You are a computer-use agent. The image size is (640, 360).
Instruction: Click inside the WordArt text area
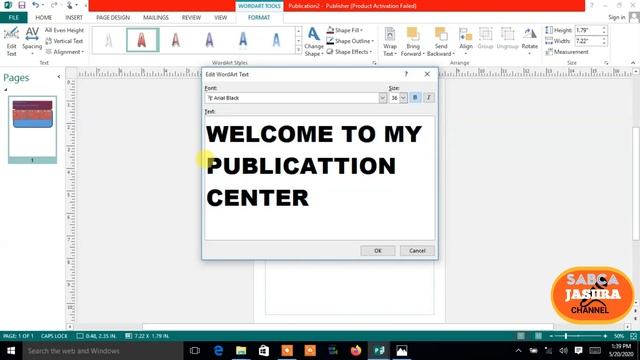(x=320, y=178)
